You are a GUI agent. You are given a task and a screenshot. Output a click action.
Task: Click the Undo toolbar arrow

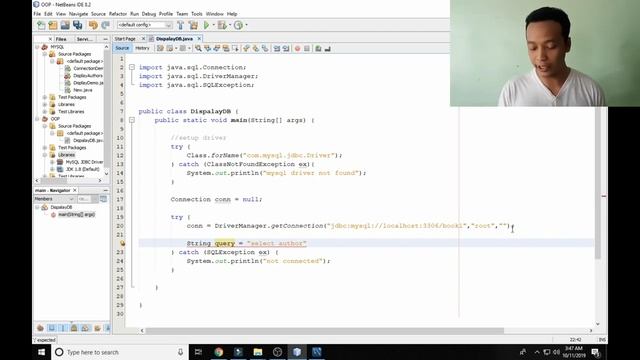pos(93,25)
